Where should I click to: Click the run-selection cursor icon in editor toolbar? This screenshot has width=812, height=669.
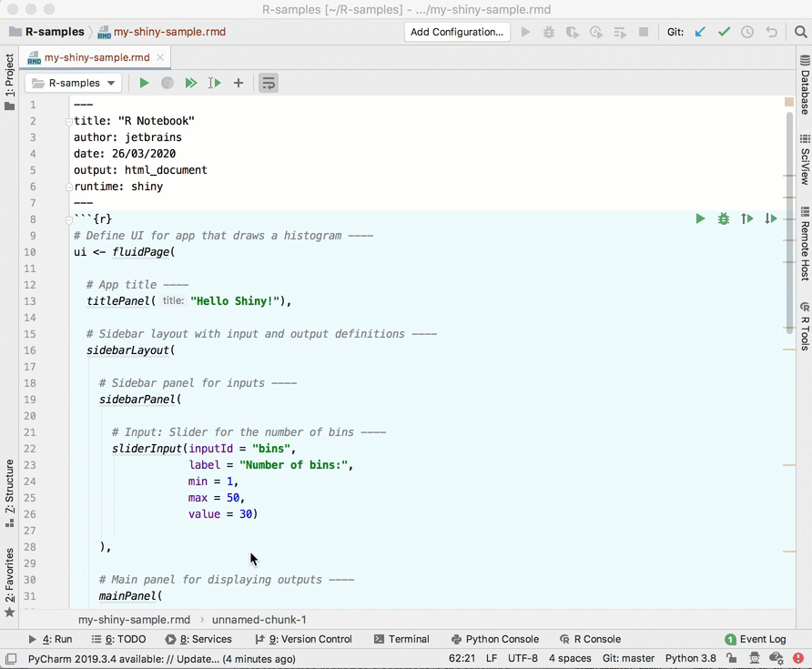pos(215,83)
